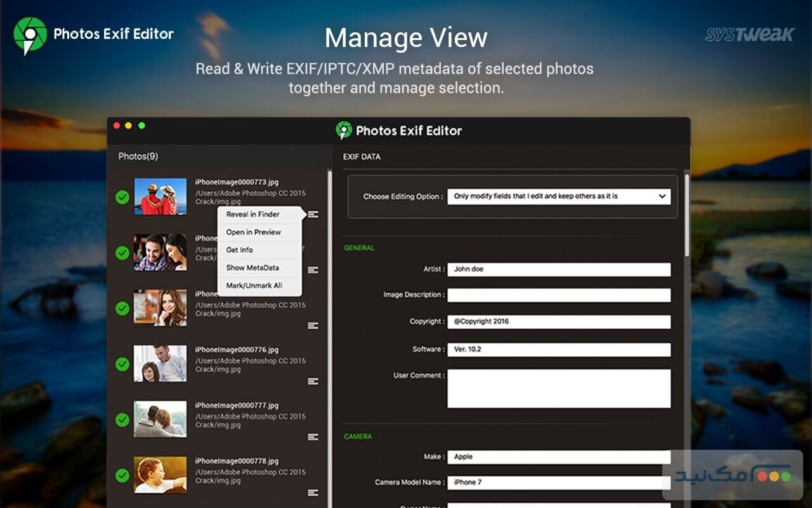The height and width of the screenshot is (508, 812).
Task: Collapse the CAMERA section
Action: [357, 437]
